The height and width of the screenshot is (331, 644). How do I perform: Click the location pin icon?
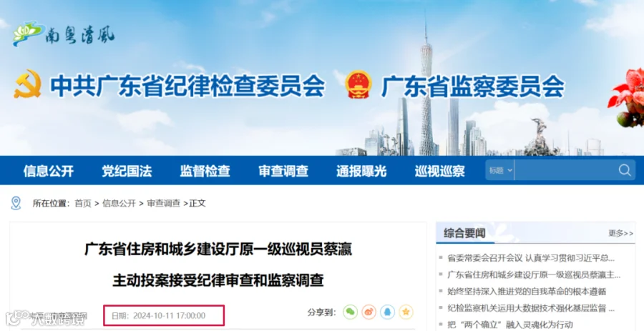click(16, 203)
